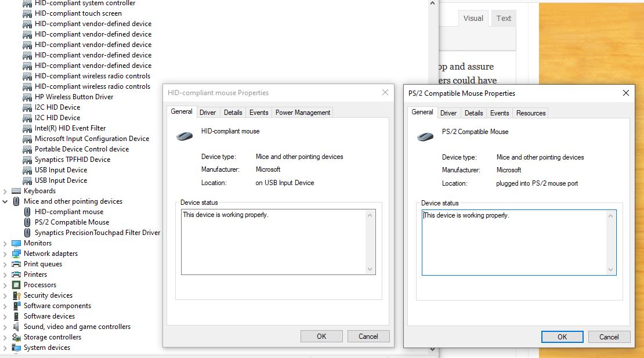Click the HID-compliant touch screen icon
The width and height of the screenshot is (644, 358).
[x=27, y=13]
